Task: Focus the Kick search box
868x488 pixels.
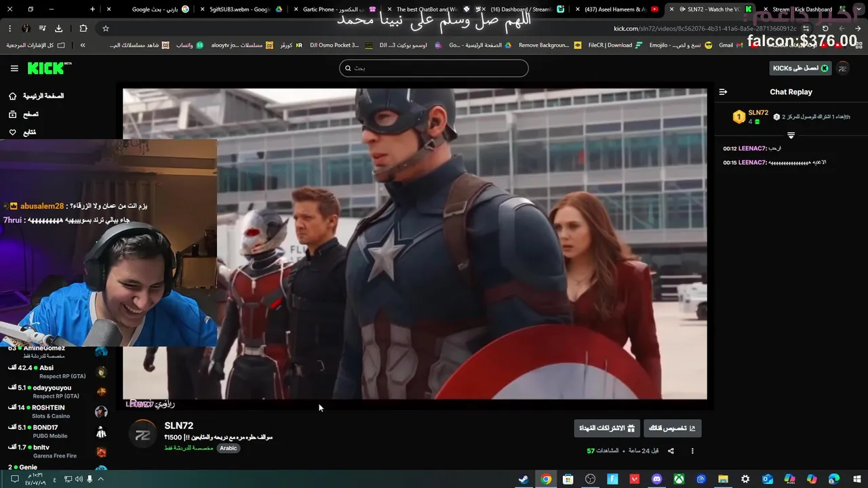Action: point(434,68)
